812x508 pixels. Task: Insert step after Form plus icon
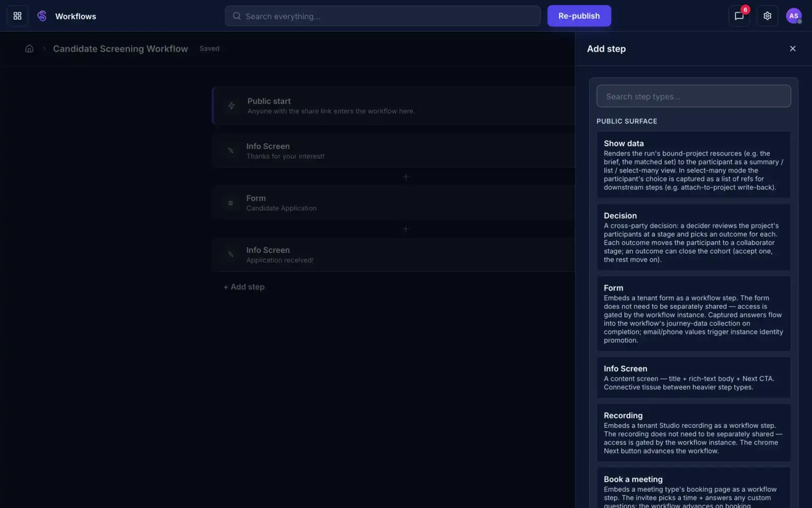click(x=405, y=229)
